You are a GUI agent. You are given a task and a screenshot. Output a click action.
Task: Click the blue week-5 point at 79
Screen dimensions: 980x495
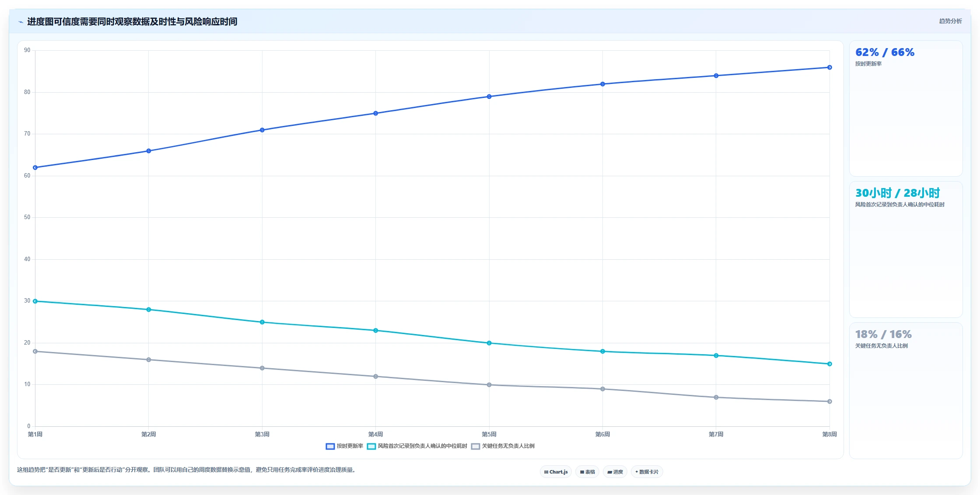point(489,97)
